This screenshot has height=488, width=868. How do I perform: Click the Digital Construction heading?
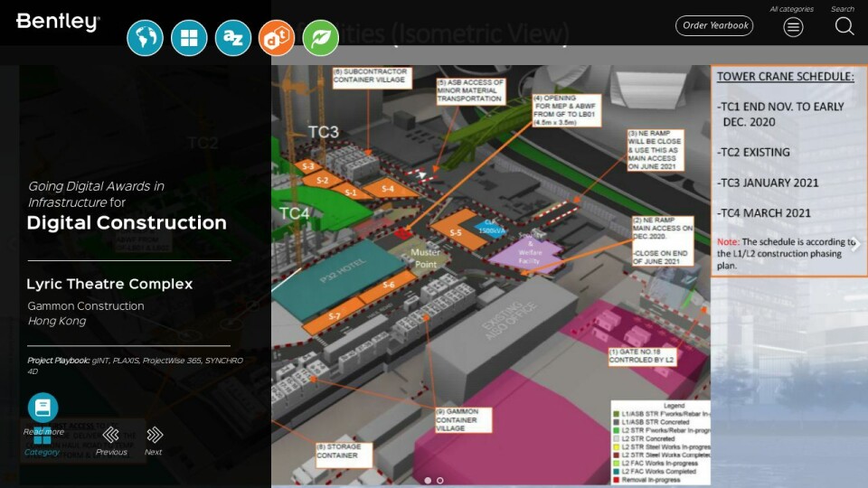point(127,222)
